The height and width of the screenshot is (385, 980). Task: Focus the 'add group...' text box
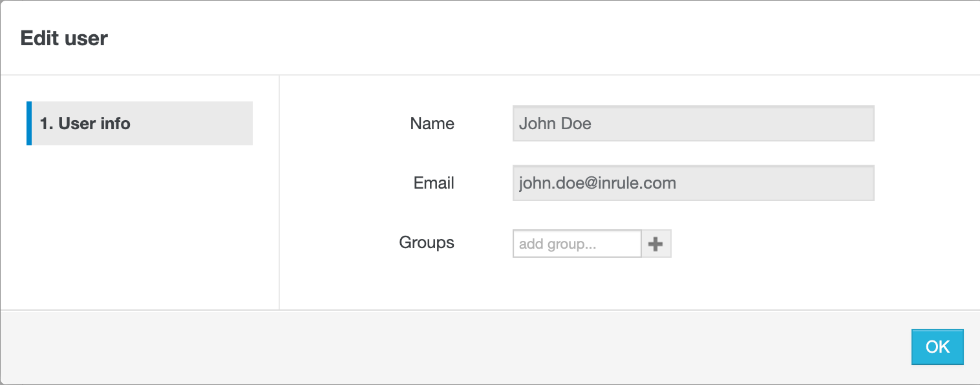tap(577, 244)
